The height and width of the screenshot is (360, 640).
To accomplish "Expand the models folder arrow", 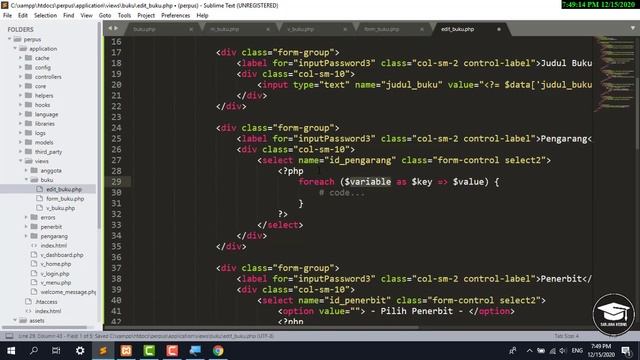I will point(20,142).
